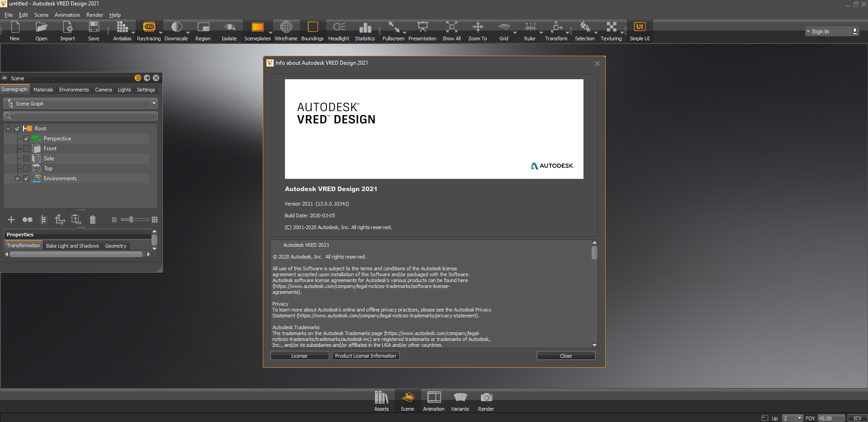Open the Grid options dropdown arrow
The height and width of the screenshot is (422, 868).
[515, 33]
